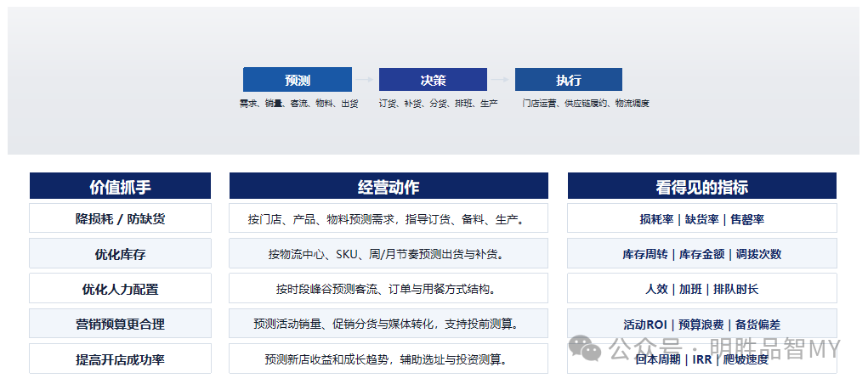868x384 pixels.
Task: Select the 经营动作 column header
Action: pos(389,186)
